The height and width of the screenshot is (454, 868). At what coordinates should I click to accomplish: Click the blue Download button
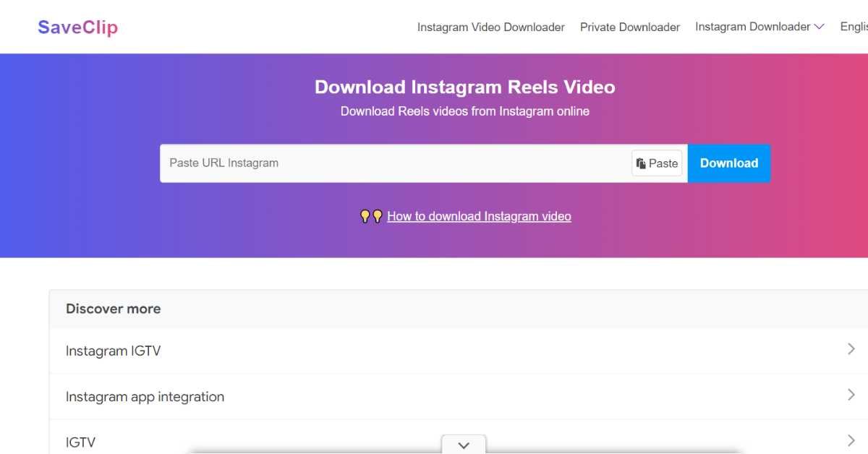(x=729, y=163)
